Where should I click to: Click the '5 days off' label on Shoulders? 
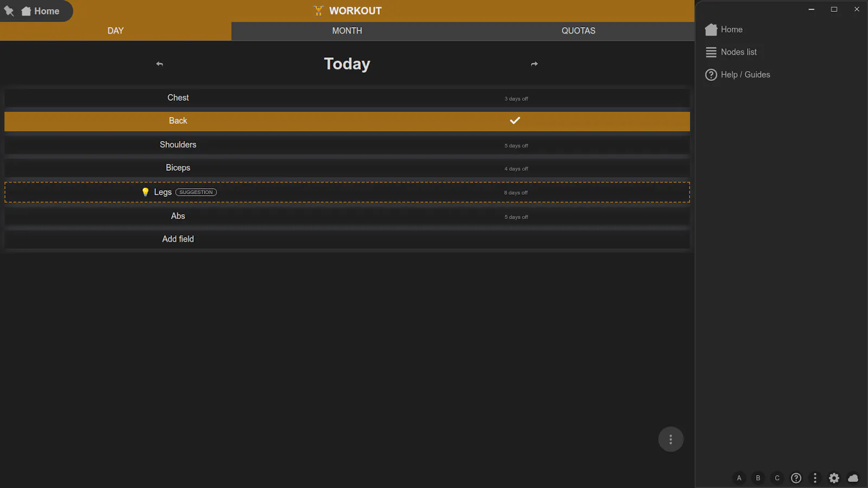click(x=516, y=146)
